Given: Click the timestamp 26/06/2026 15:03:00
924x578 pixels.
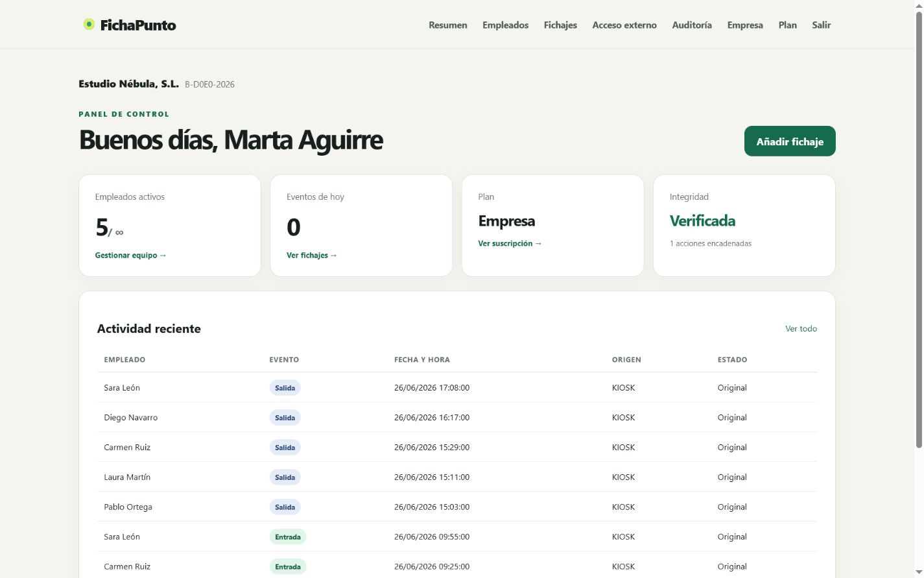Looking at the screenshot, I should click(x=432, y=507).
